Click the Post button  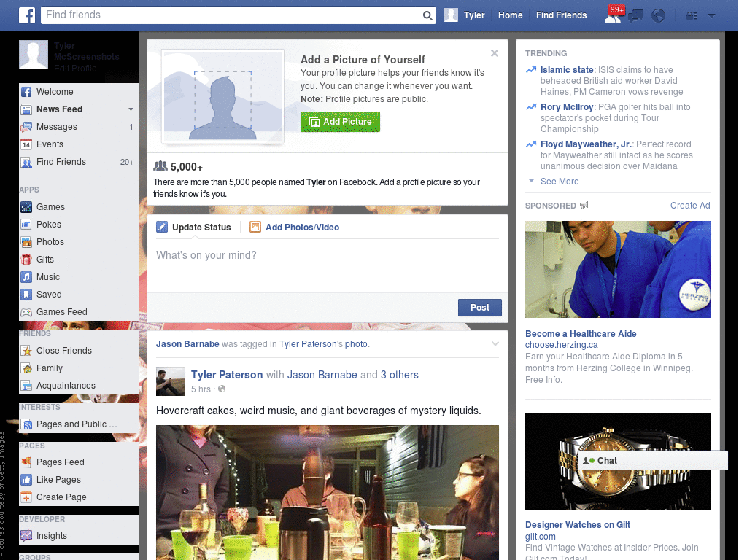[480, 308]
